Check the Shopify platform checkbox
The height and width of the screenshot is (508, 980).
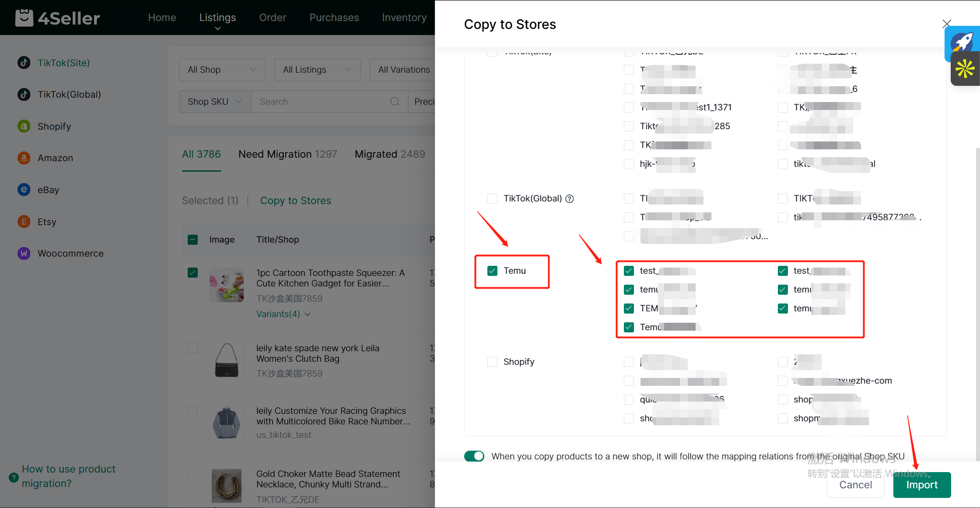click(493, 362)
